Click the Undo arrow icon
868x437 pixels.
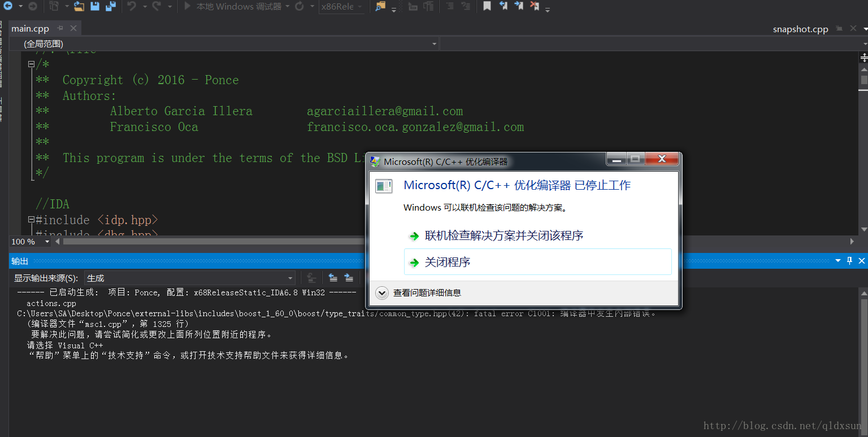(132, 6)
